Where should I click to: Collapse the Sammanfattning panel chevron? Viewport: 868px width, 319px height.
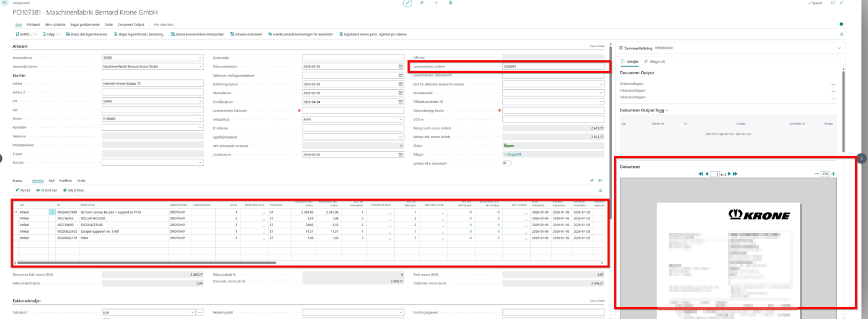tap(839, 48)
